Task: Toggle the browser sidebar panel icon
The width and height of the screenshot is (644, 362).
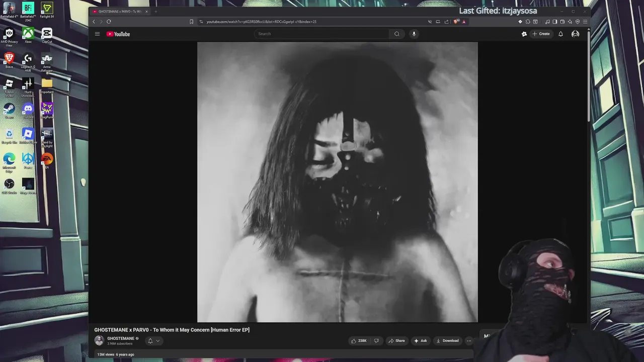Action: [x=555, y=22]
